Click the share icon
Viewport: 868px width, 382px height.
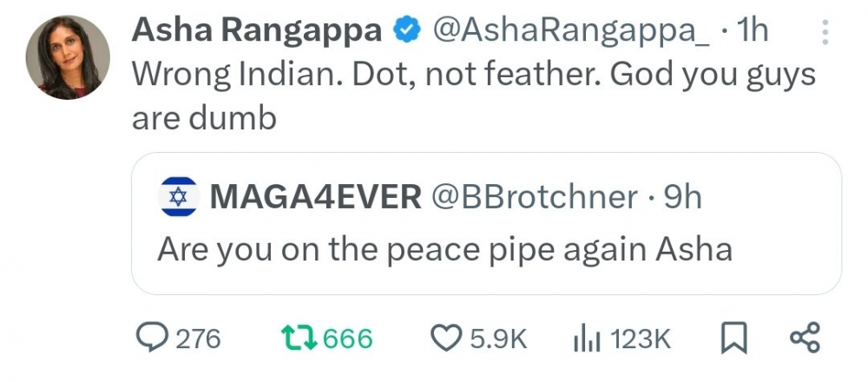point(803,339)
